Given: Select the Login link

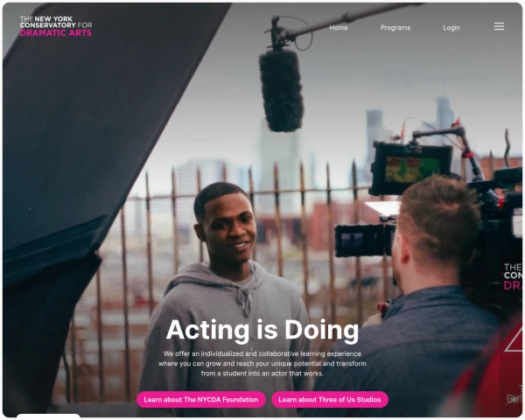Looking at the screenshot, I should tap(451, 28).
